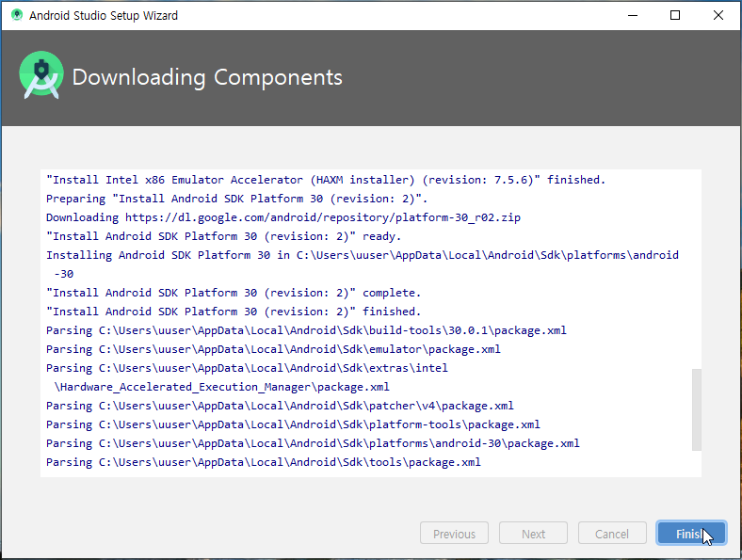Click the 'Preparing Install Android SDK Platform 30' line
The width and height of the screenshot is (742, 560).
point(236,199)
